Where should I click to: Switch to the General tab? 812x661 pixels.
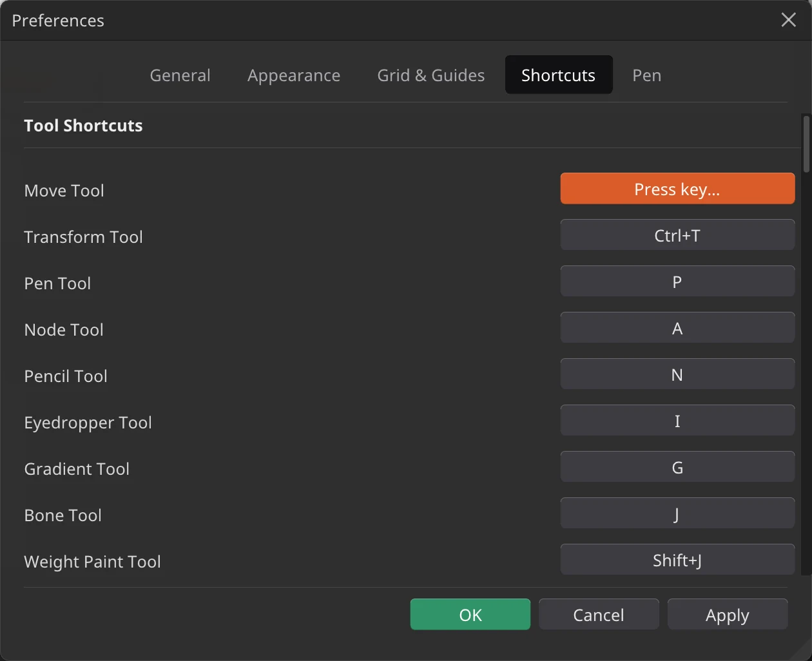pyautogui.click(x=180, y=75)
